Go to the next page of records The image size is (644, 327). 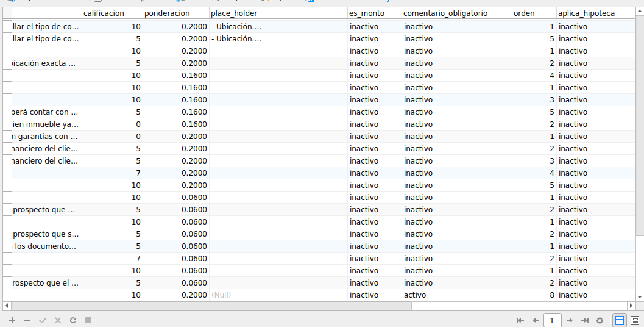pyautogui.click(x=569, y=320)
